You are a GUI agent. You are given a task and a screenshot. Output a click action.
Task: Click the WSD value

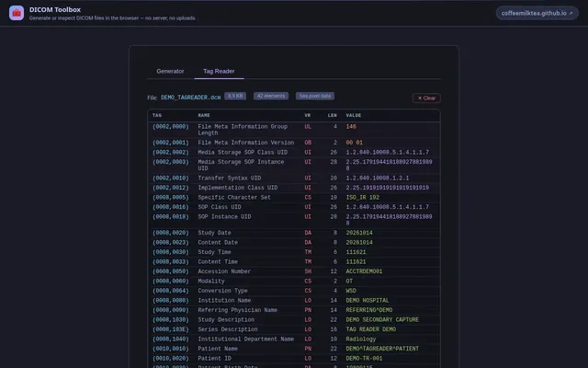pyautogui.click(x=351, y=291)
